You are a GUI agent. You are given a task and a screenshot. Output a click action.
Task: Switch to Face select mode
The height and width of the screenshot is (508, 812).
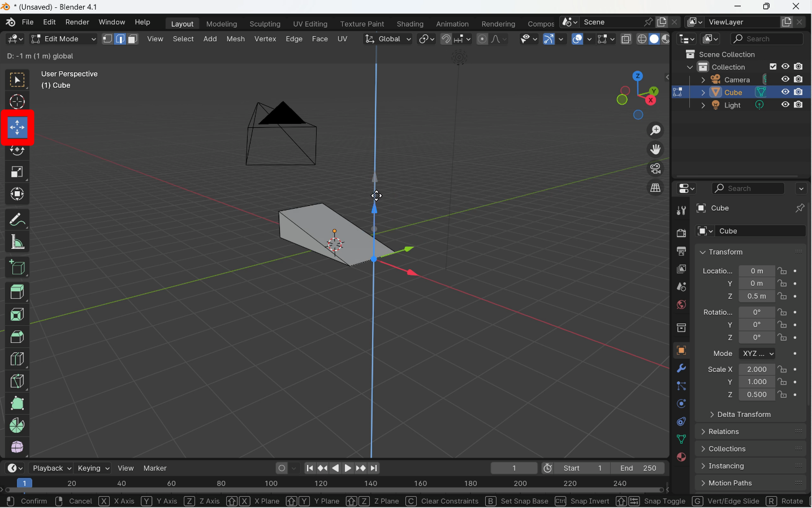pos(132,39)
